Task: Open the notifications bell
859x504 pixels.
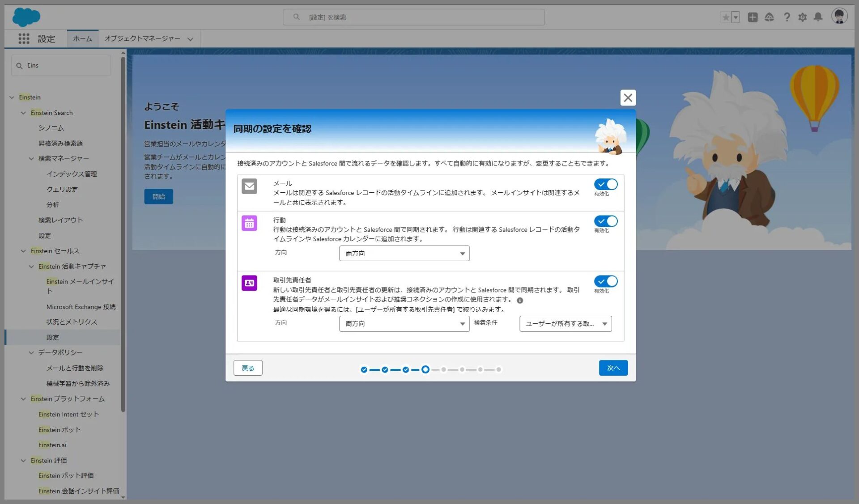Action: (818, 17)
